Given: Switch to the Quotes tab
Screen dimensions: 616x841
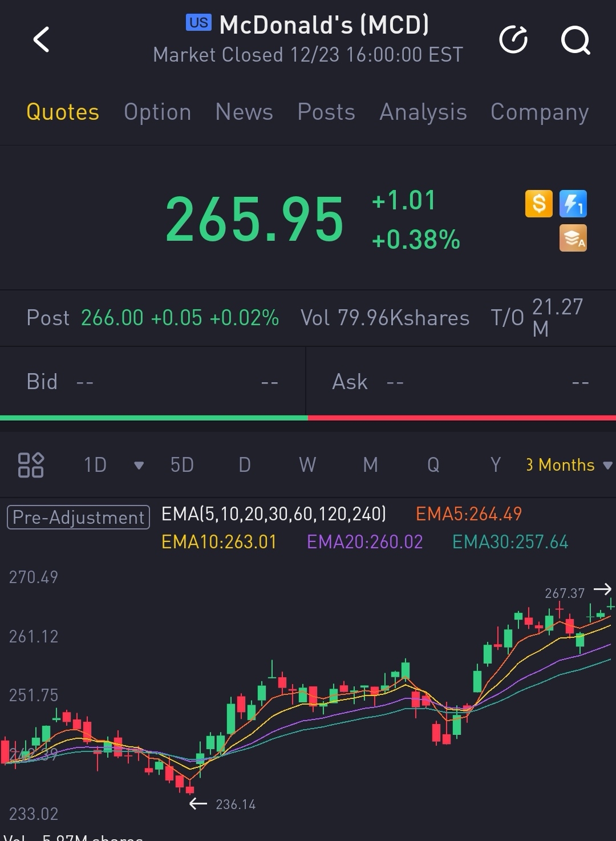Looking at the screenshot, I should click(63, 112).
